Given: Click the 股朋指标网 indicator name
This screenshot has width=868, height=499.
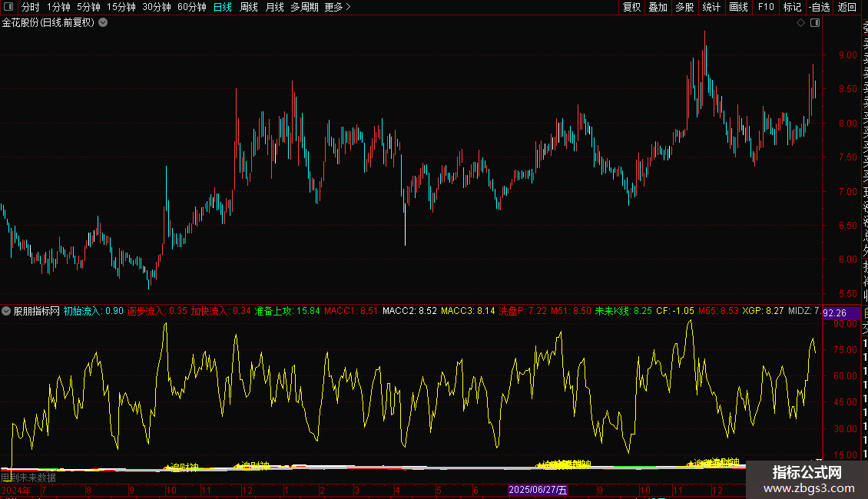Looking at the screenshot, I should coord(37,311).
